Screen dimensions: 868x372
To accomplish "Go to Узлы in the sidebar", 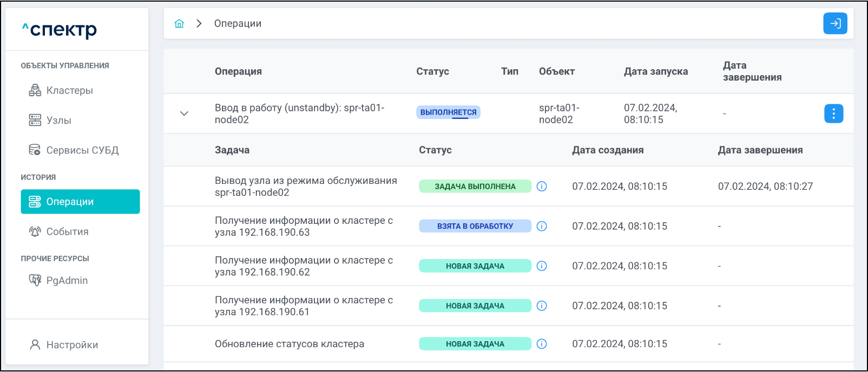I will 58,120.
